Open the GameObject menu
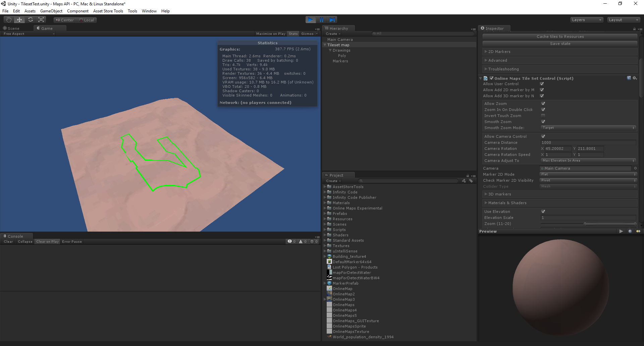Image resolution: width=644 pixels, height=346 pixels. [51, 11]
